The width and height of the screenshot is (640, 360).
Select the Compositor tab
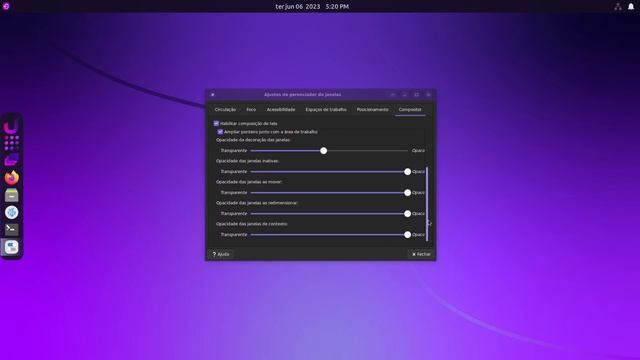(x=410, y=109)
